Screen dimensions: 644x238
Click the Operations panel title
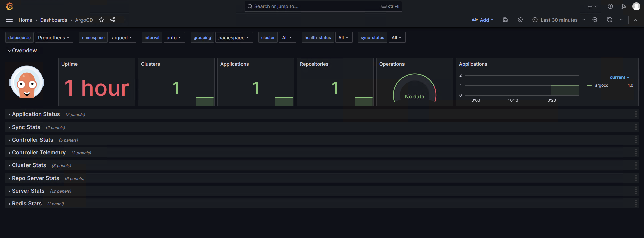pyautogui.click(x=392, y=64)
